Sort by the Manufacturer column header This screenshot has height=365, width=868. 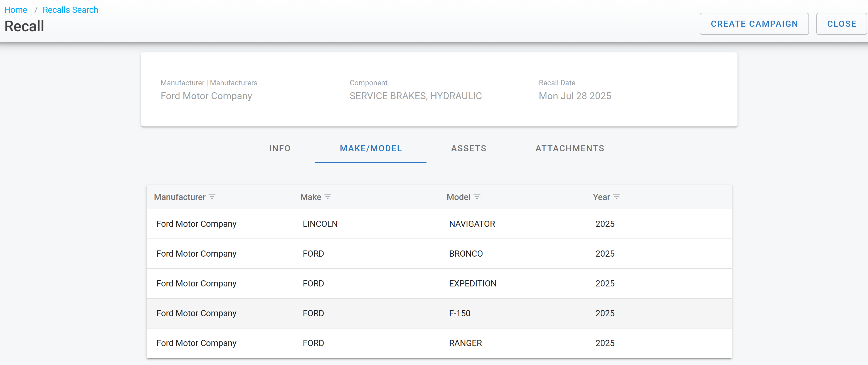tap(180, 197)
